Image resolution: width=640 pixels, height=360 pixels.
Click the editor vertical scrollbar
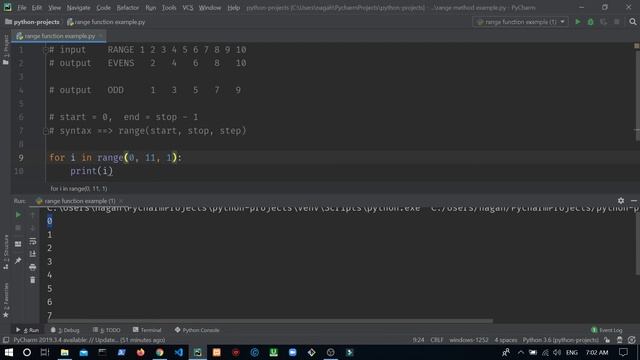(637, 96)
